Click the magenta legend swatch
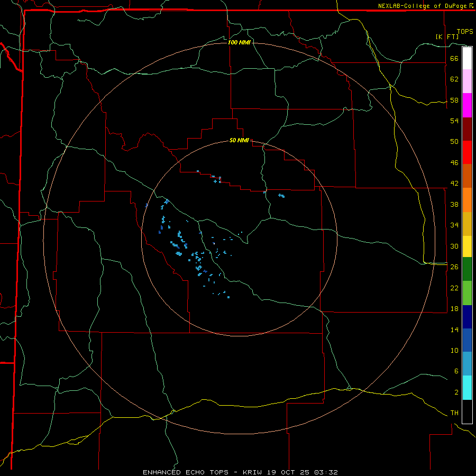Viewport: 476px width, 476px height. click(x=467, y=105)
